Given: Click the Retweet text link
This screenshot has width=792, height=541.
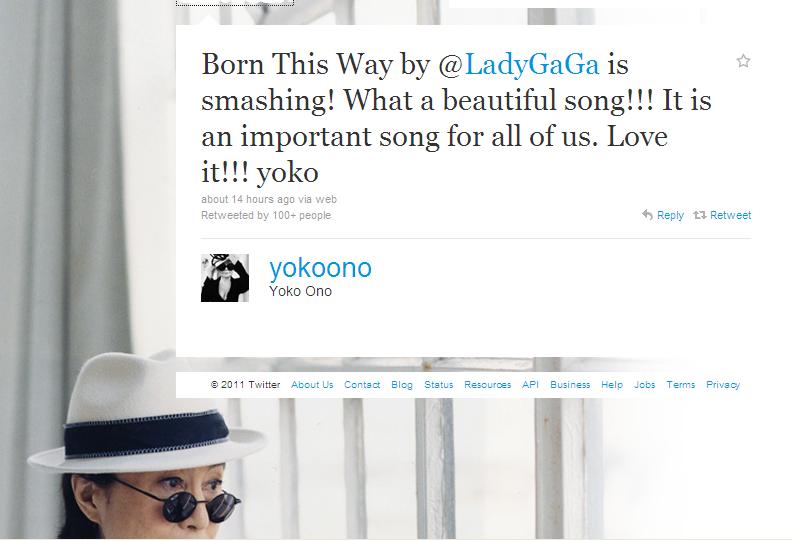Looking at the screenshot, I should 730,215.
